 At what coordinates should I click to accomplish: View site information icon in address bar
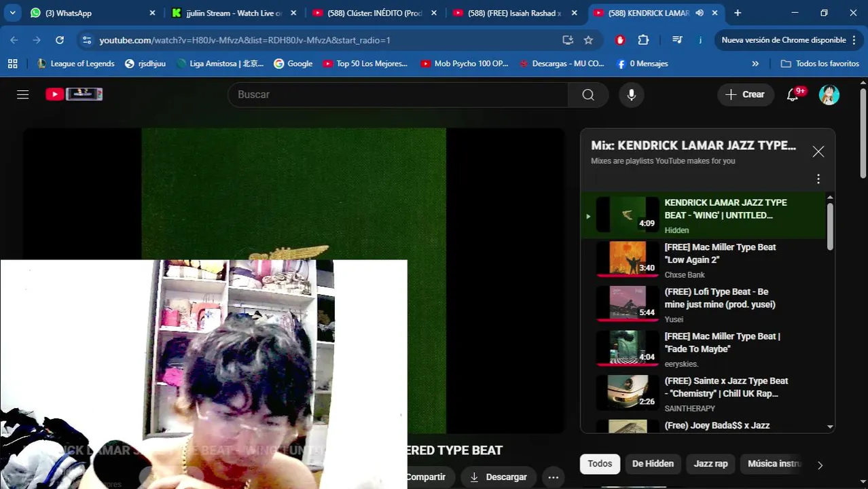[86, 40]
